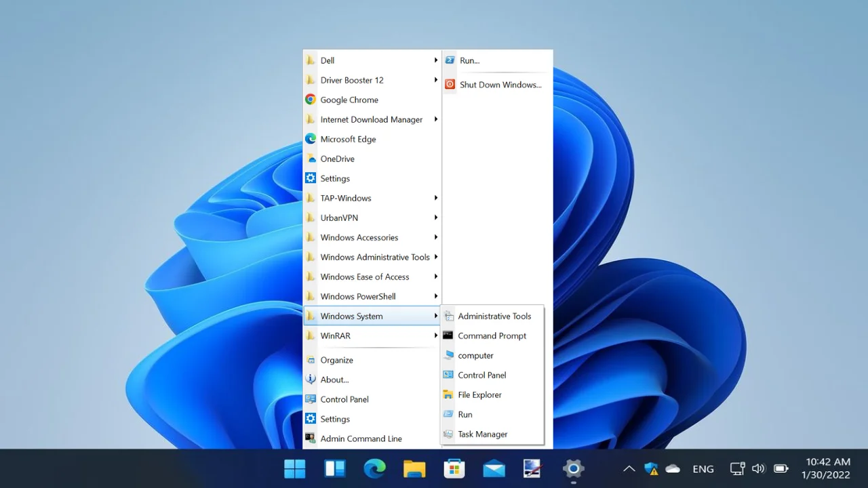868x488 pixels.
Task: Choose Run in the Windows System submenu
Action: pos(492,414)
